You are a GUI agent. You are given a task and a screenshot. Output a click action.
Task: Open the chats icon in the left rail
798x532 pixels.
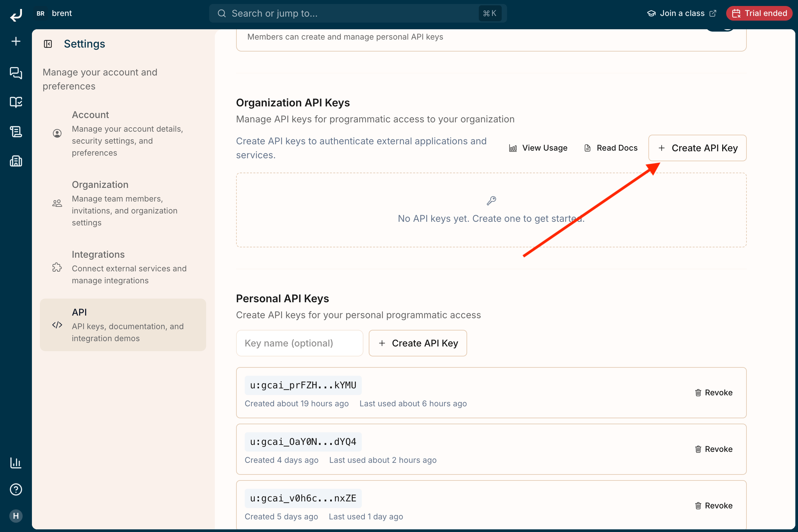click(16, 73)
